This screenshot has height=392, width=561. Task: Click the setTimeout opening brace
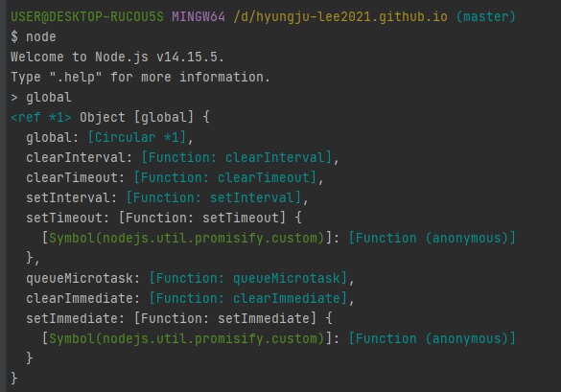pyautogui.click(x=298, y=218)
